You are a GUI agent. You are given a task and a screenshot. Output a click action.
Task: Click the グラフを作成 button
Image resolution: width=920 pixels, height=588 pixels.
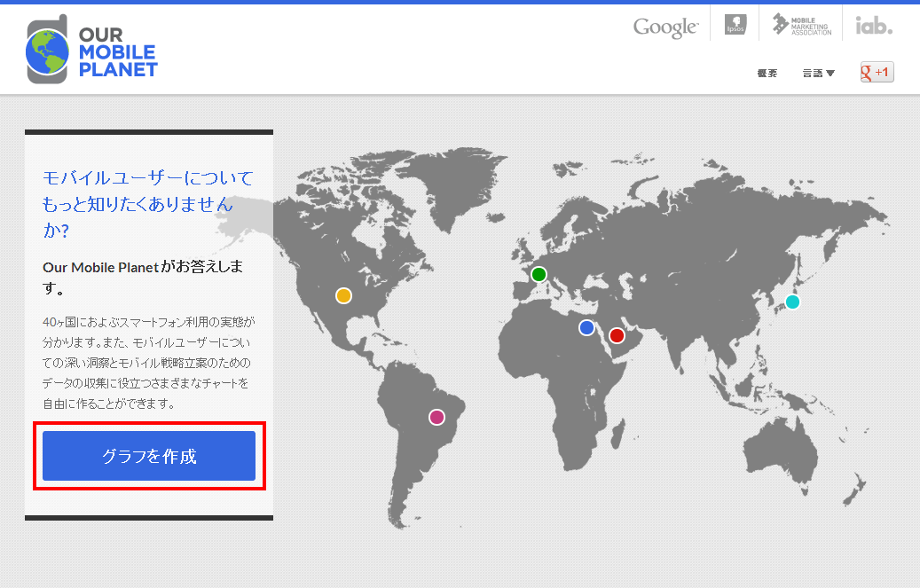tap(149, 456)
